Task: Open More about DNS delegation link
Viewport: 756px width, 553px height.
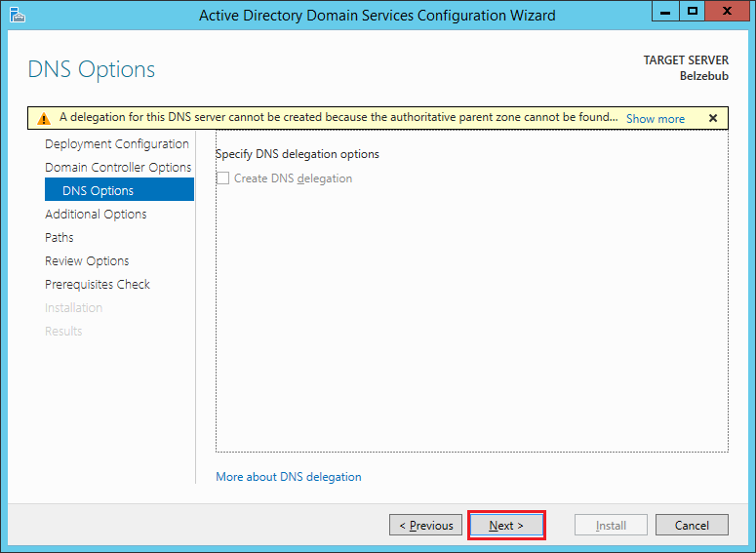Action: point(289,477)
